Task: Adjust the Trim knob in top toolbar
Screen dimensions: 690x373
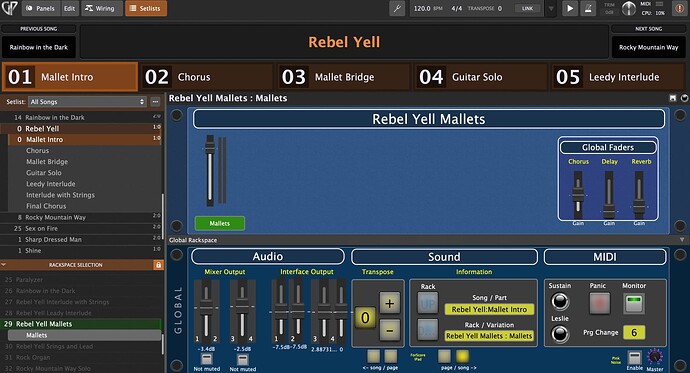Action: click(628, 8)
